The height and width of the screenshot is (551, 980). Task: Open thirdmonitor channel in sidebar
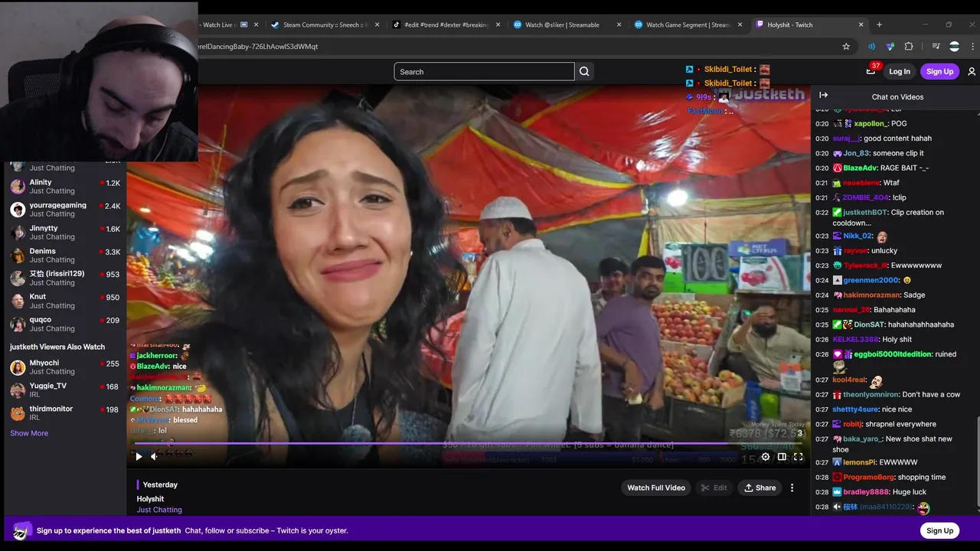pos(64,413)
